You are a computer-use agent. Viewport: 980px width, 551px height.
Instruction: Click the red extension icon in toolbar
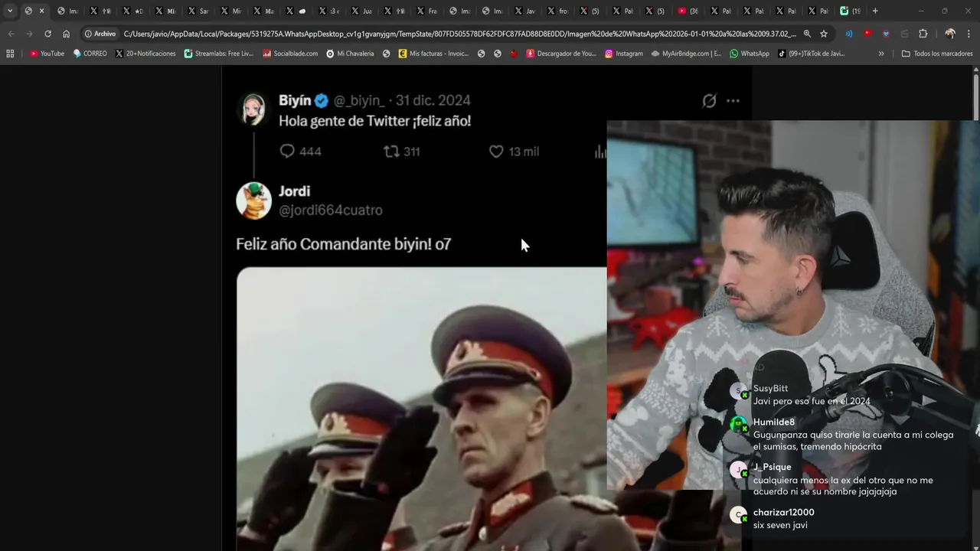867,34
